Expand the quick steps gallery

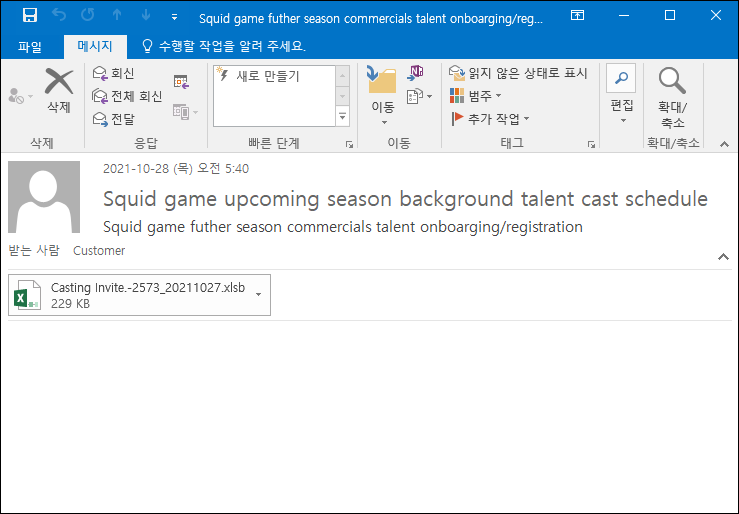(x=343, y=116)
